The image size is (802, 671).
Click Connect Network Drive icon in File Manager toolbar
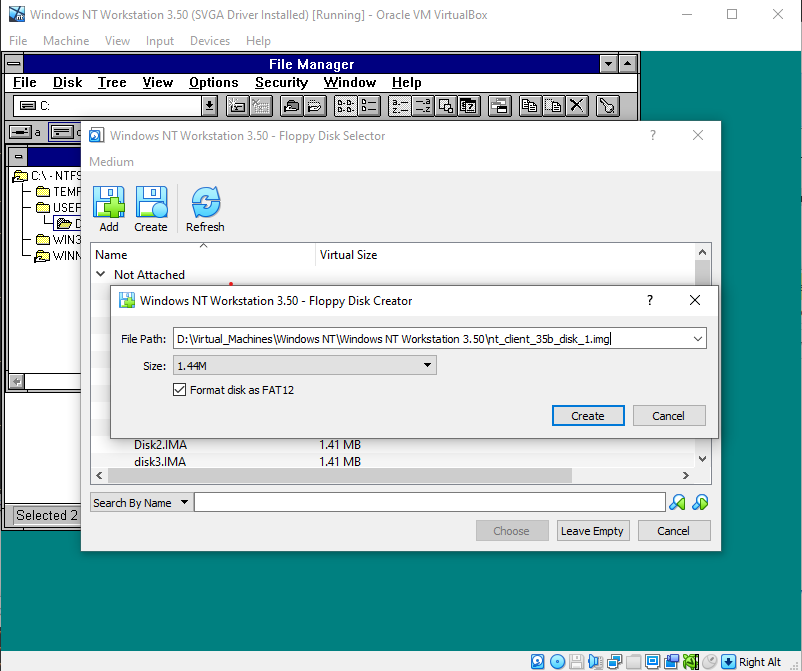[237, 106]
